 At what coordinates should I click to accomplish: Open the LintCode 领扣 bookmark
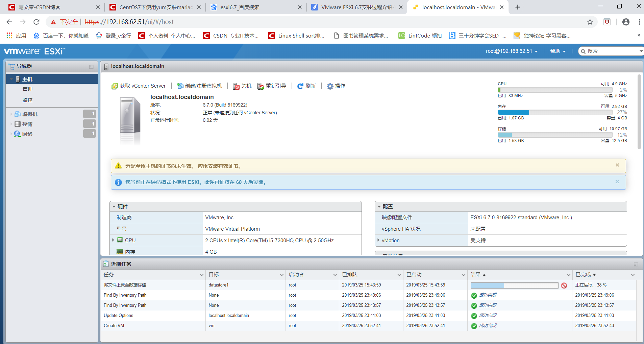[x=420, y=36]
